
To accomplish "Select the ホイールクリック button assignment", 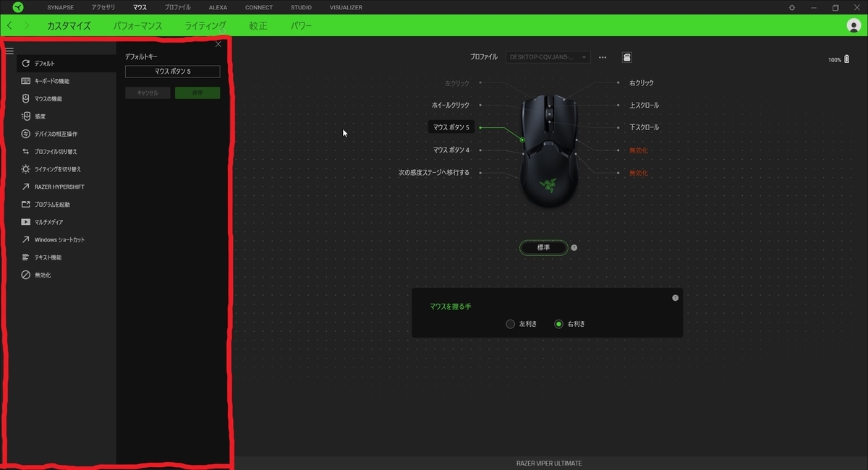I will tap(451, 105).
